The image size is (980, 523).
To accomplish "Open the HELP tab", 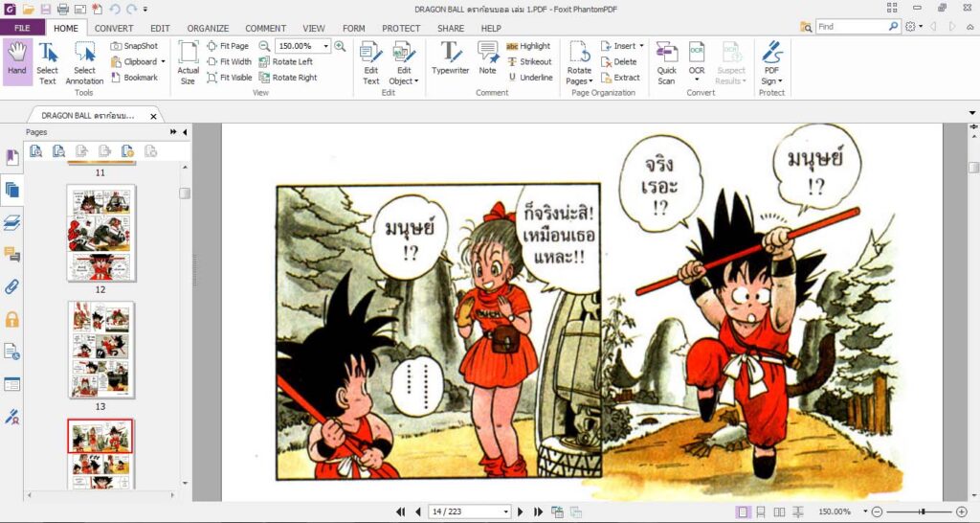I will [x=491, y=28].
